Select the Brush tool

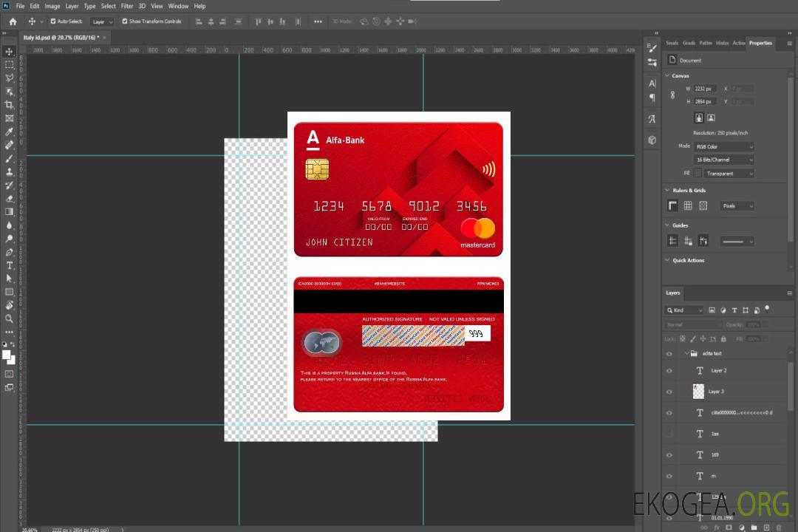[x=9, y=158]
